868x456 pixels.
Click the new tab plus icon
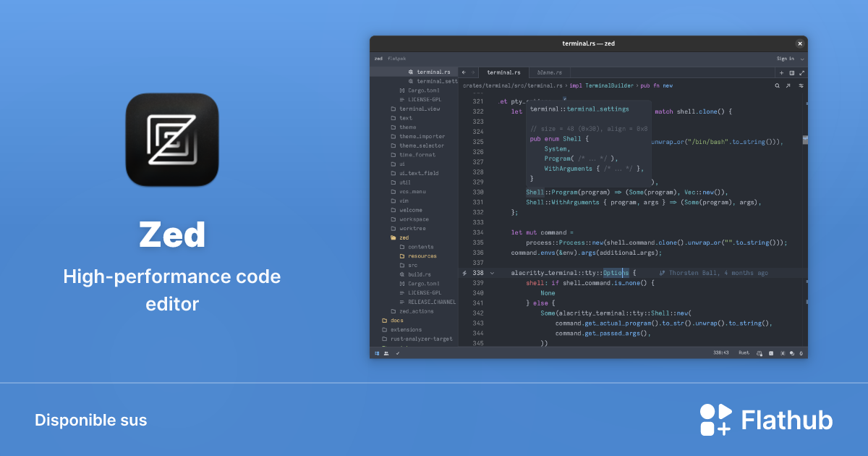[781, 72]
